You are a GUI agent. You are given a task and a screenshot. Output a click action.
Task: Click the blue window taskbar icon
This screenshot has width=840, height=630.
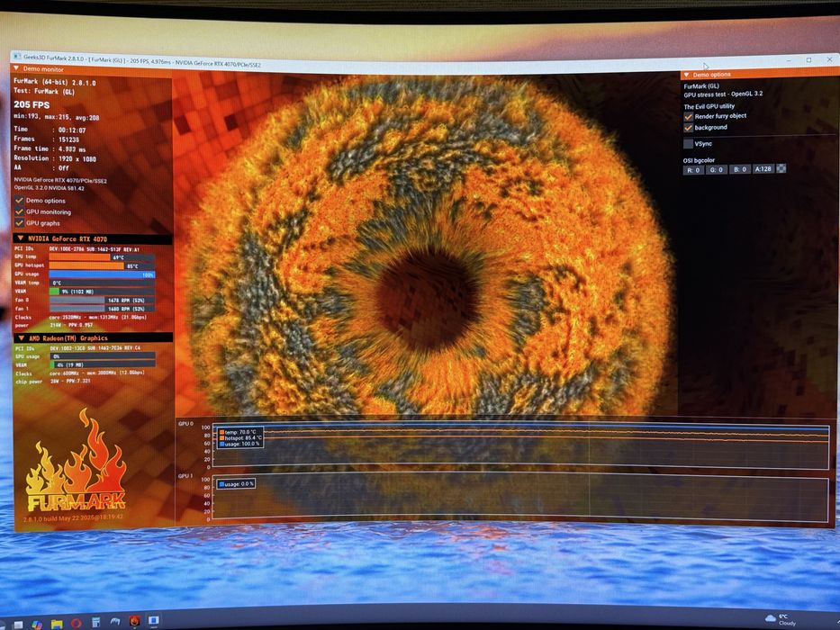pyautogui.click(x=154, y=620)
